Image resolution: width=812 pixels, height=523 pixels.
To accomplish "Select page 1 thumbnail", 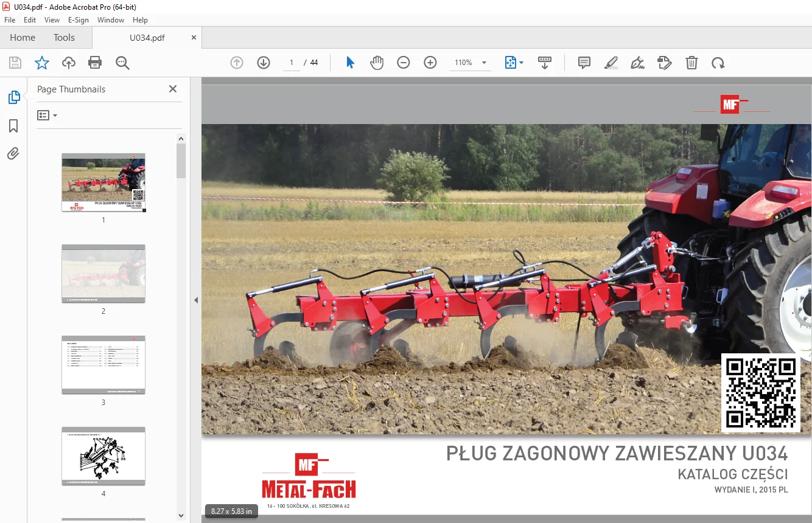I will click(x=103, y=182).
